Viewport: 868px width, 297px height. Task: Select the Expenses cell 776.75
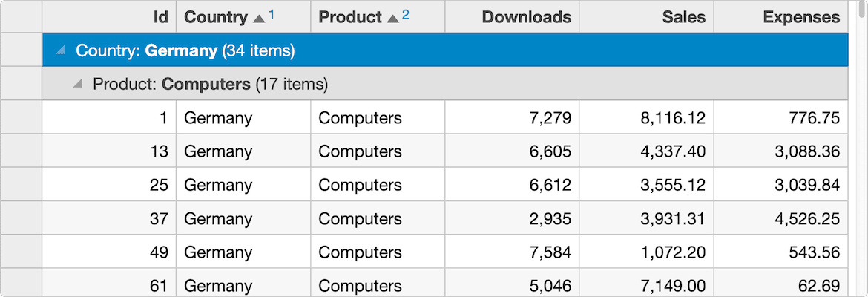(x=780, y=117)
